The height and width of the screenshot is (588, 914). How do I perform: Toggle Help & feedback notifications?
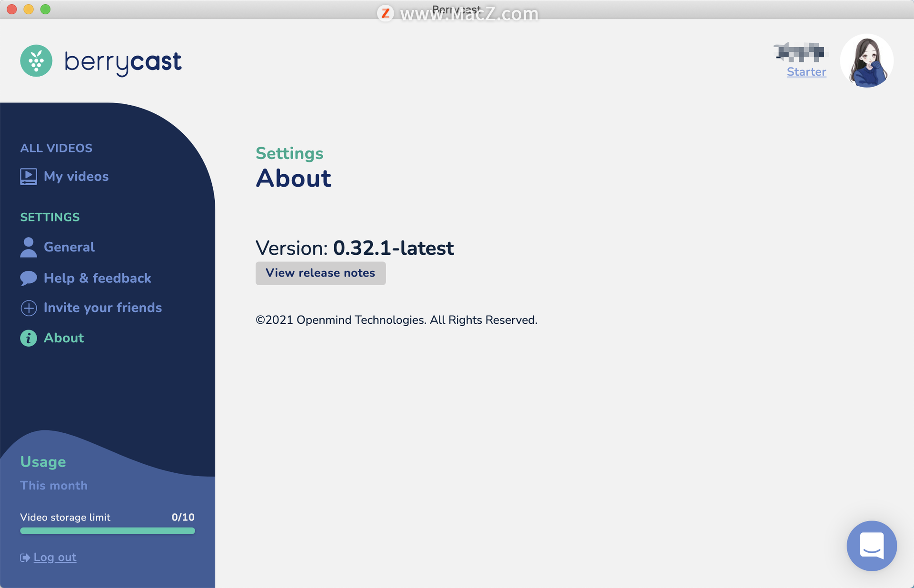tap(98, 278)
